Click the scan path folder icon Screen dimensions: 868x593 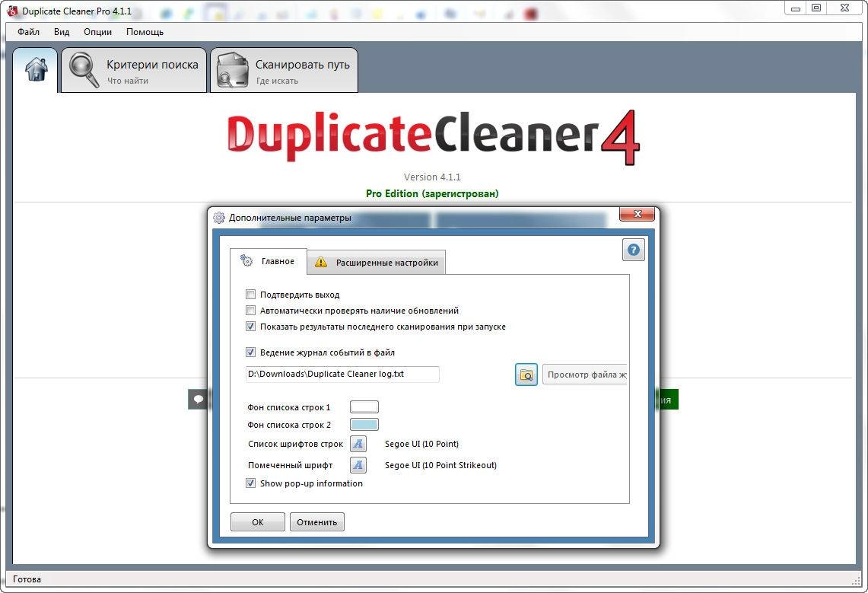tap(232, 70)
